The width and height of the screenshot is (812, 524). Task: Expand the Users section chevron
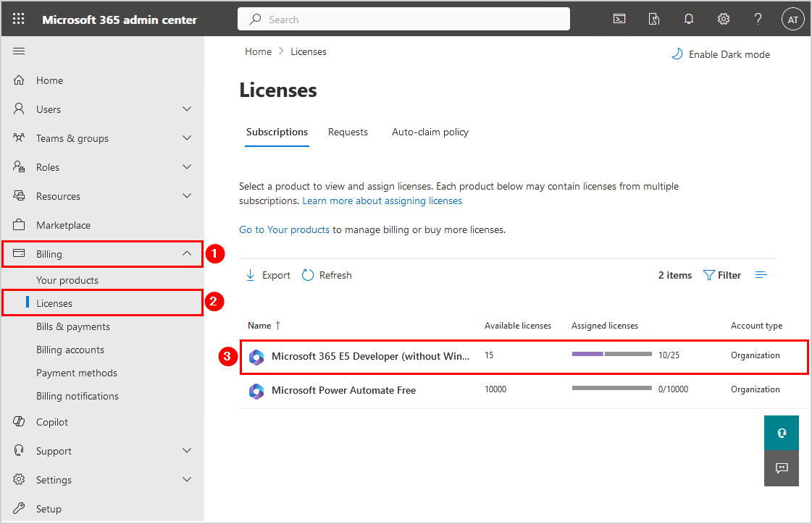click(x=187, y=109)
